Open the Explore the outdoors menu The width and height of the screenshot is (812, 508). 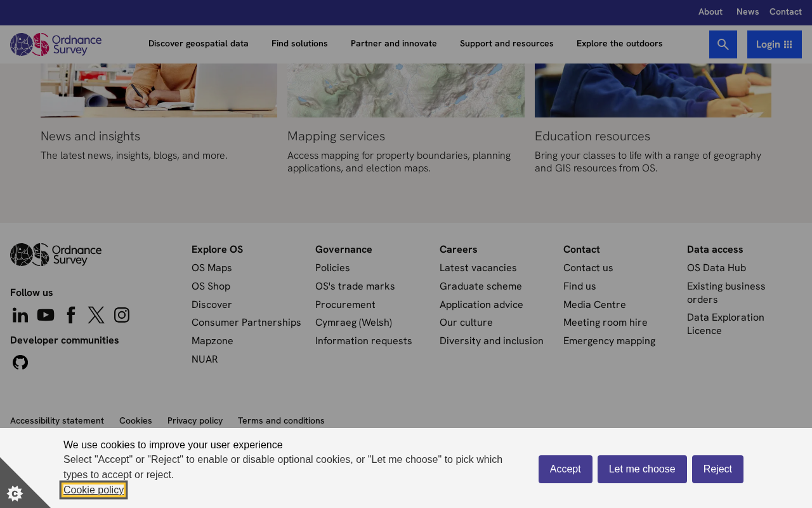coord(620,44)
